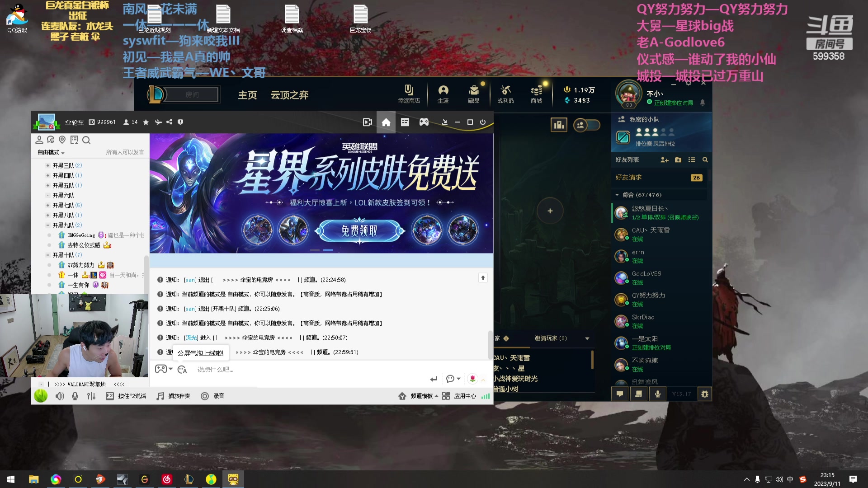Open the gamepad icon in YY header

pos(424,122)
